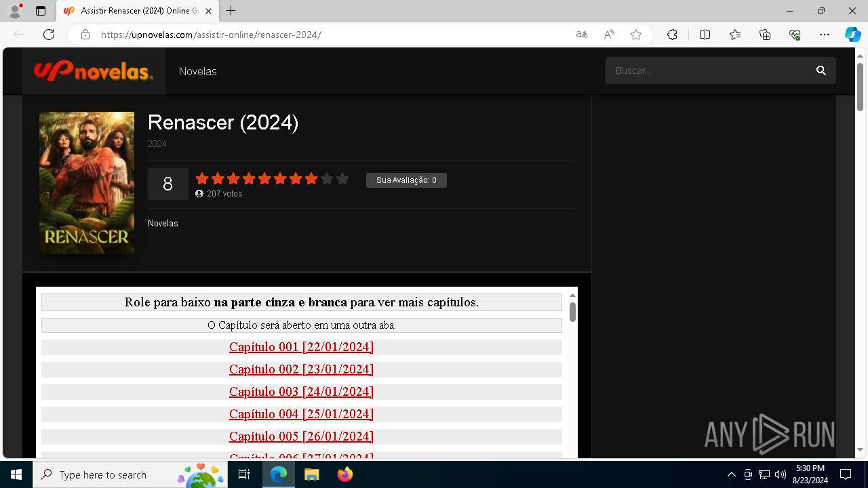The image size is (868, 488).
Task: Submit search with magnifier icon
Action: pyautogui.click(x=821, y=70)
